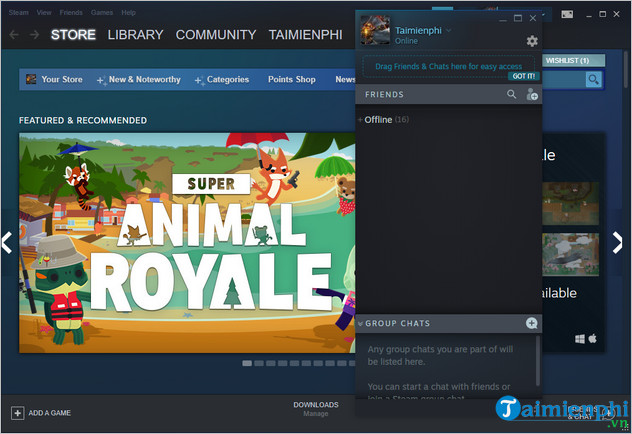Click Taimienphi username in friends window
632x434 pixels.
pyautogui.click(x=418, y=31)
